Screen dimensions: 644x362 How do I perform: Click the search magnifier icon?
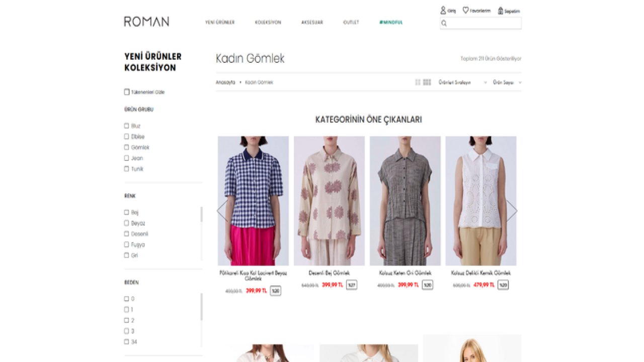444,23
